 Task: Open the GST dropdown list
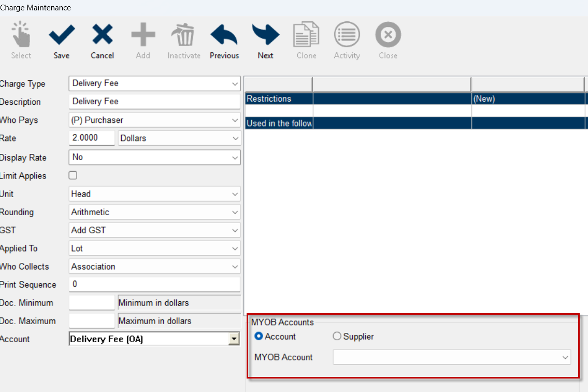point(154,230)
